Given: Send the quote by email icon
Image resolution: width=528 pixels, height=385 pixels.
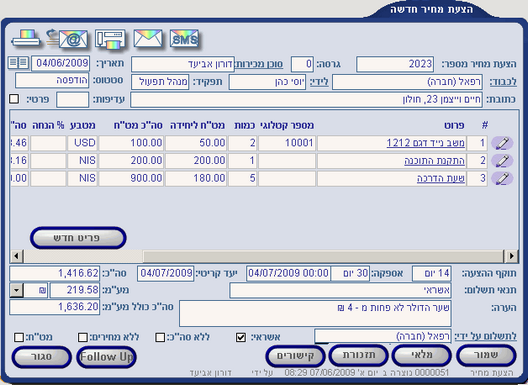Looking at the screenshot, I should 68,39.
